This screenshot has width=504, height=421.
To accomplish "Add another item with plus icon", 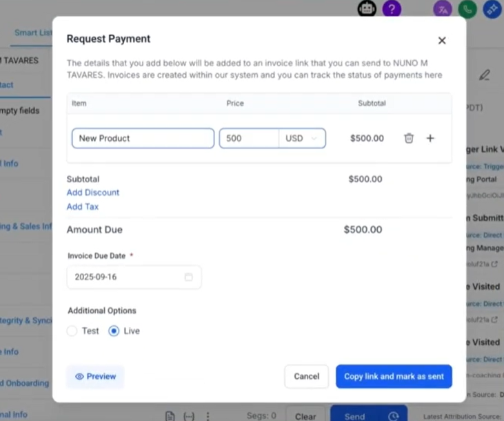I will (x=430, y=138).
